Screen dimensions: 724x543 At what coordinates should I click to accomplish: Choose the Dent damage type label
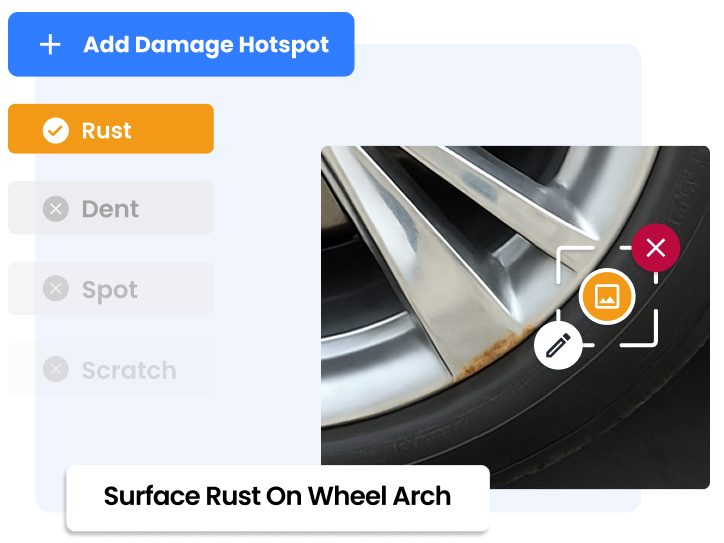[x=110, y=209]
